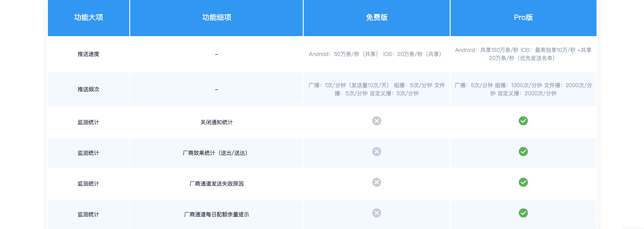This screenshot has height=229, width=644.
Task: Select the 推送速度 row label
Action: point(89,54)
